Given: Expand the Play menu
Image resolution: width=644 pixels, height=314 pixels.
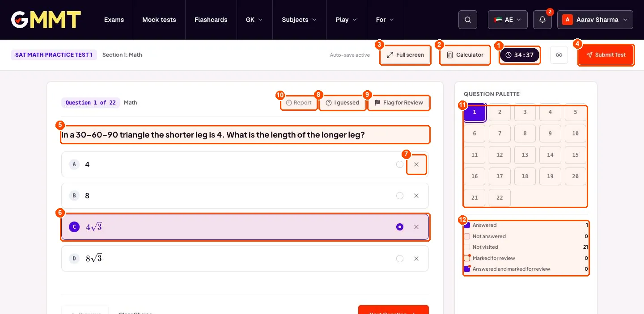Looking at the screenshot, I should [347, 20].
